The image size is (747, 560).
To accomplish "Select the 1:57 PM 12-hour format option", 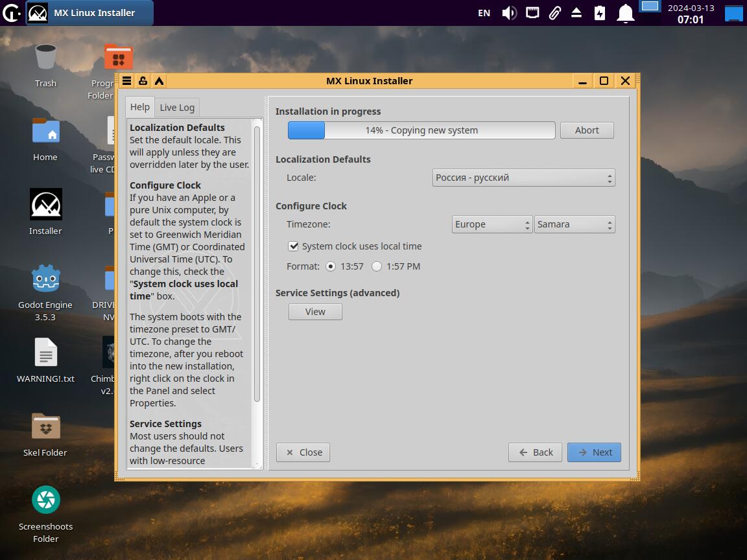I will 377,266.
